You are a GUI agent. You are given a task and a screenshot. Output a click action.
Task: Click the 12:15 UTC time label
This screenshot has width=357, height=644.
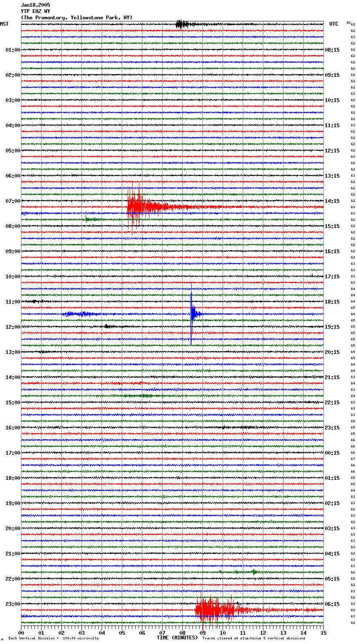(332, 151)
